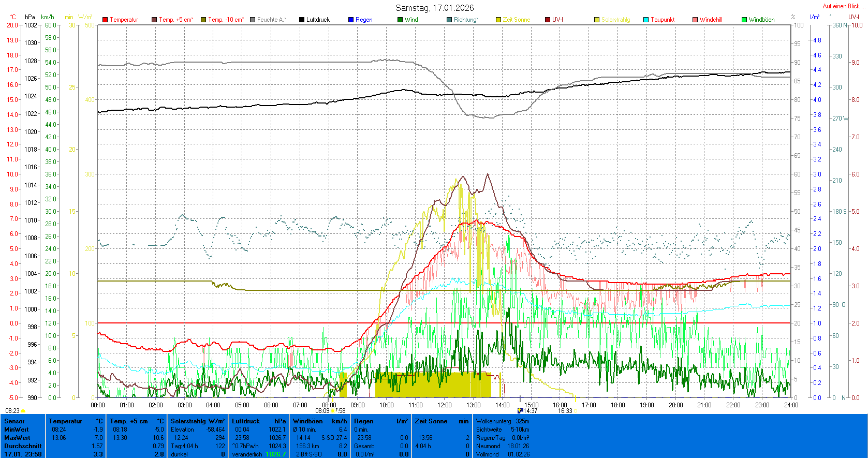Click the date title Samstag, 17.01.2026
The width and height of the screenshot is (868, 458).
pyautogui.click(x=434, y=8)
